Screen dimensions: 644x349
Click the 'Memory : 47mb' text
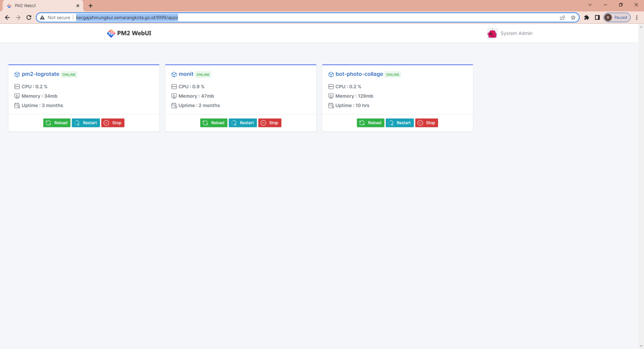[x=197, y=96]
